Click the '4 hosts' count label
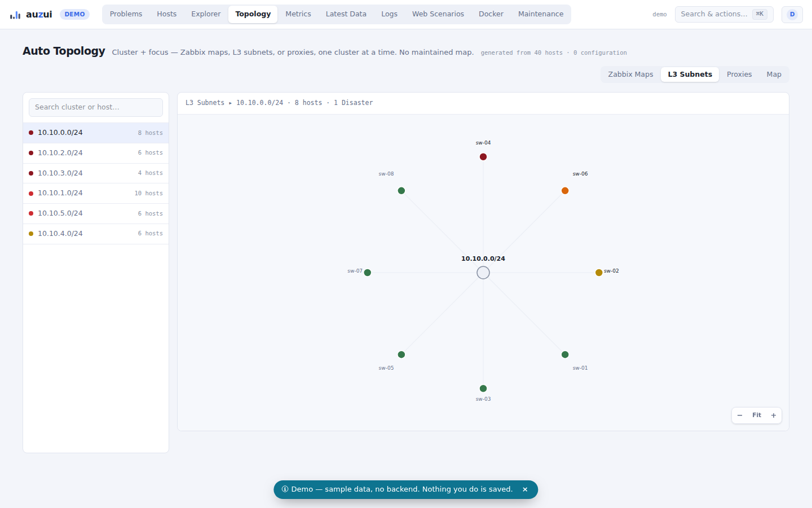The height and width of the screenshot is (508, 812). click(x=150, y=173)
